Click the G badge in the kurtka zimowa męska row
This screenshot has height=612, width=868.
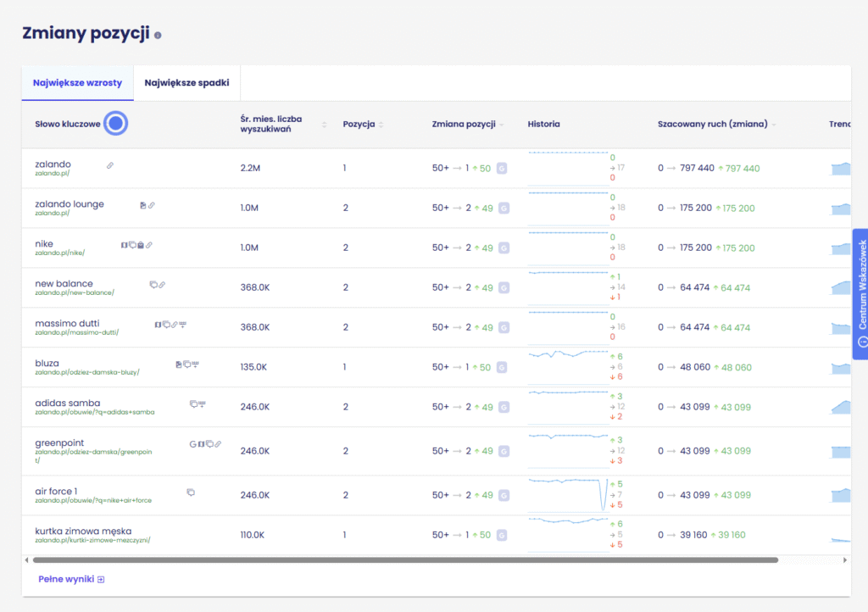(502, 535)
